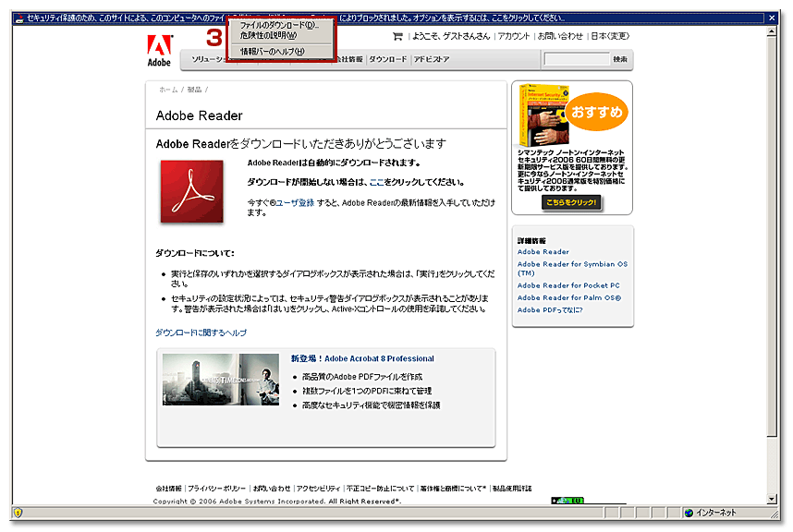793x532 pixels.
Task: Open Adobe Reader for Symbian OS link
Action: click(572, 268)
